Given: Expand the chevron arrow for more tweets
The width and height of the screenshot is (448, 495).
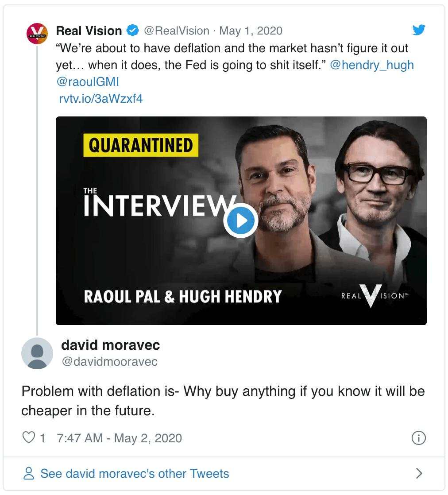Looking at the screenshot, I should (x=419, y=473).
